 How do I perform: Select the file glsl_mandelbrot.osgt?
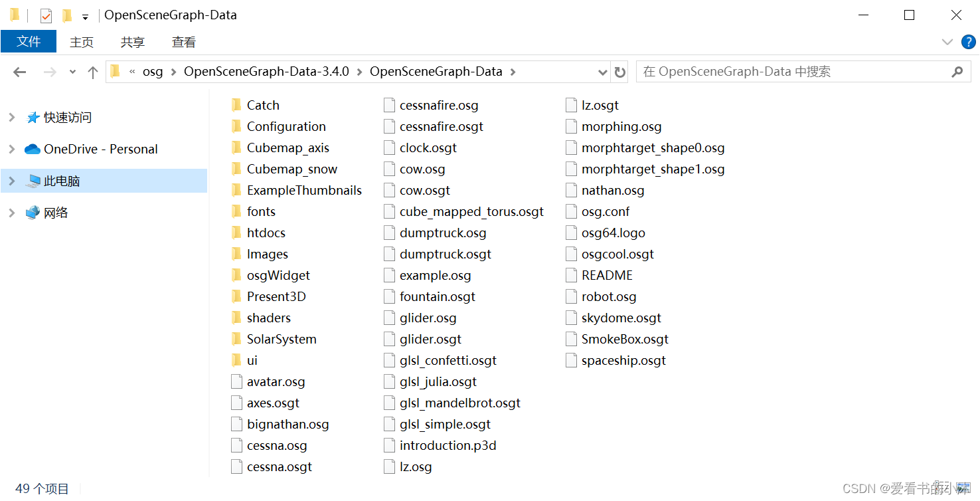pos(460,403)
